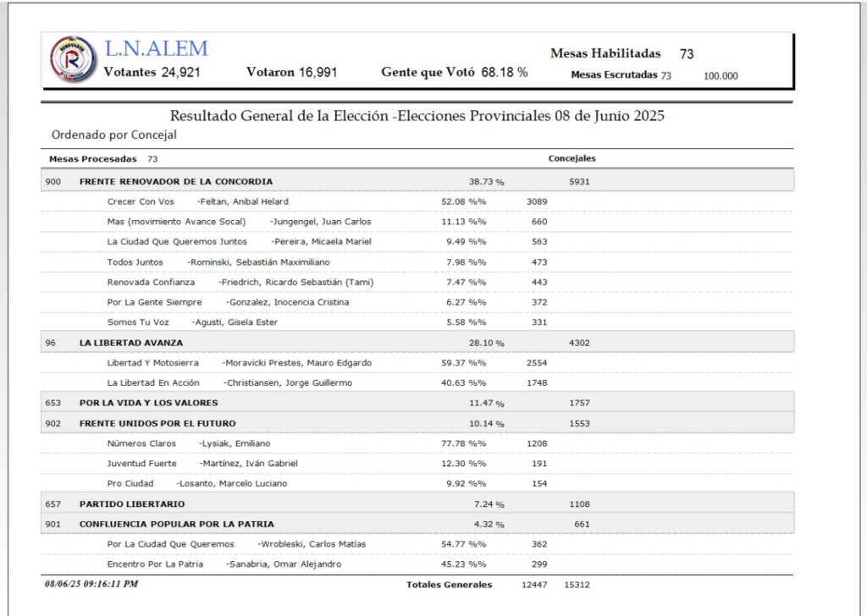Select the L.N.ALEM title heading

click(x=157, y=48)
